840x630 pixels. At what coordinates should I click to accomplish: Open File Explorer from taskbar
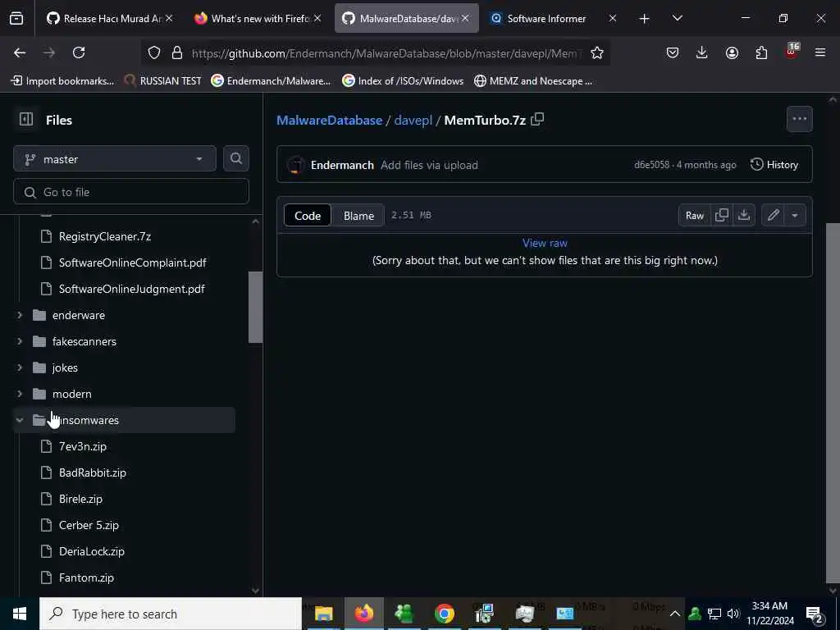coord(323,614)
